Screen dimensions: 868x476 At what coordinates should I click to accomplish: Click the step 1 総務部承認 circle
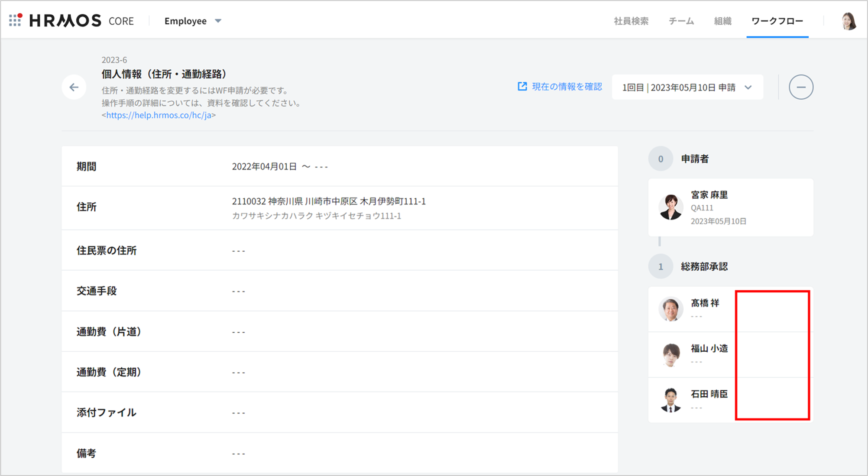660,266
